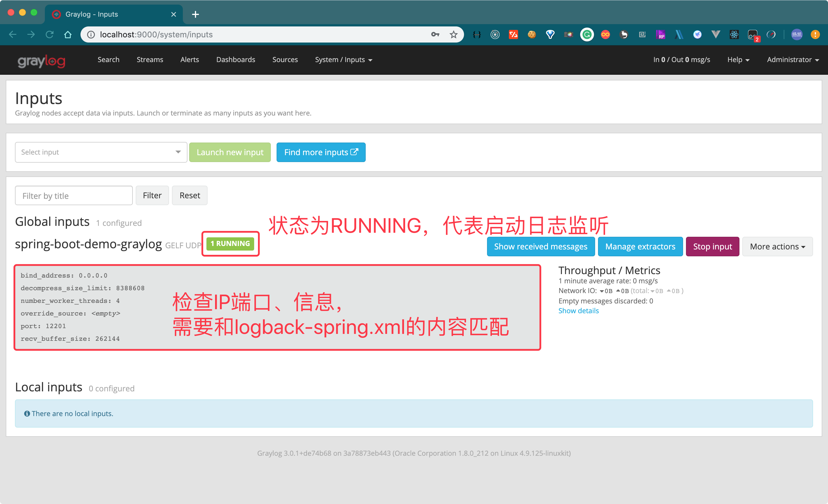The height and width of the screenshot is (504, 828).
Task: Open the orange code-slash extension icon
Action: pos(513,34)
